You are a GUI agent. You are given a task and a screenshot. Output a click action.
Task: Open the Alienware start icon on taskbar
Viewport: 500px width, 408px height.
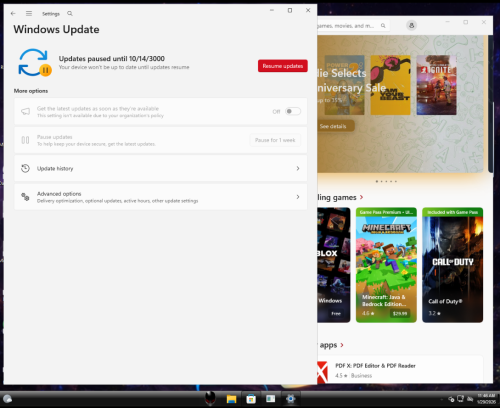(210, 399)
